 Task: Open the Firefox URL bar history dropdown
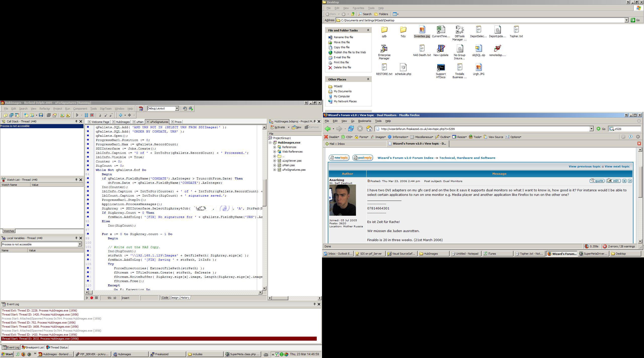pos(591,129)
